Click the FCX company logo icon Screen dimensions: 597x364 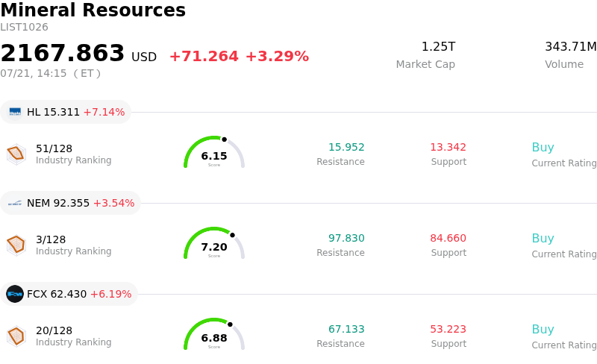(15, 294)
